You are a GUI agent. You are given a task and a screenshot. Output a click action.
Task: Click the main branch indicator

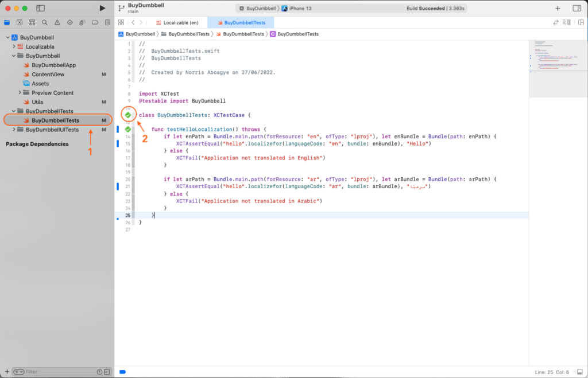(x=133, y=11)
